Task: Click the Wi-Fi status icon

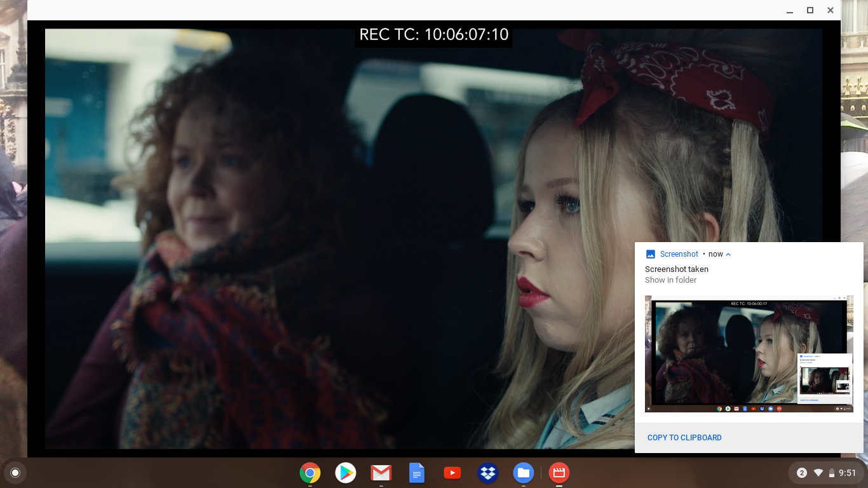Action: (818, 473)
